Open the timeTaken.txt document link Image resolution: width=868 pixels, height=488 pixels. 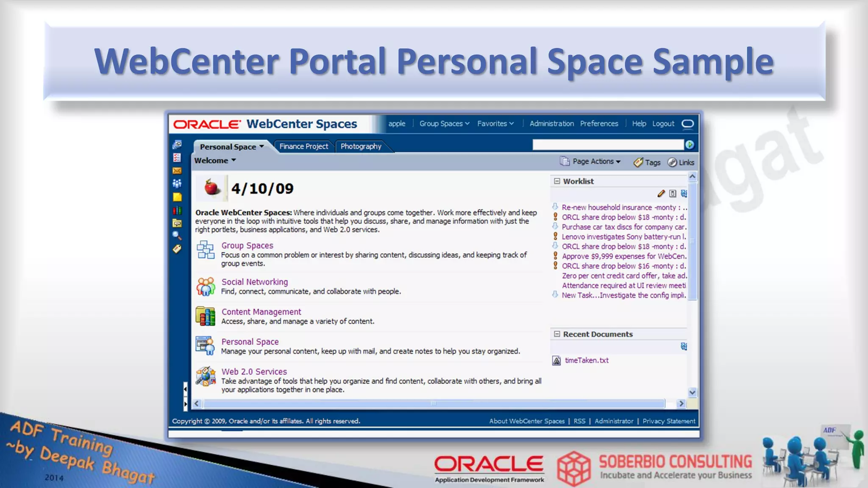point(586,360)
